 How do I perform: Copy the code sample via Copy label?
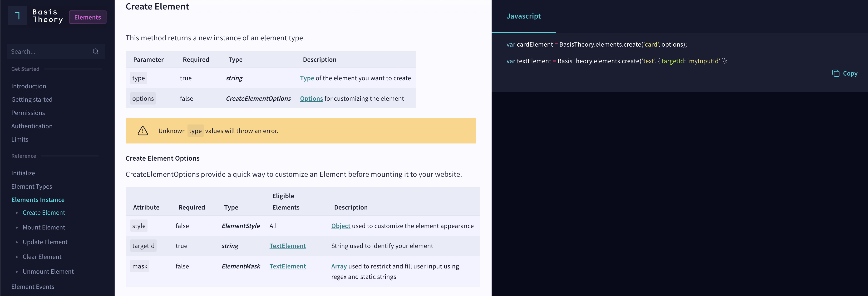point(850,73)
